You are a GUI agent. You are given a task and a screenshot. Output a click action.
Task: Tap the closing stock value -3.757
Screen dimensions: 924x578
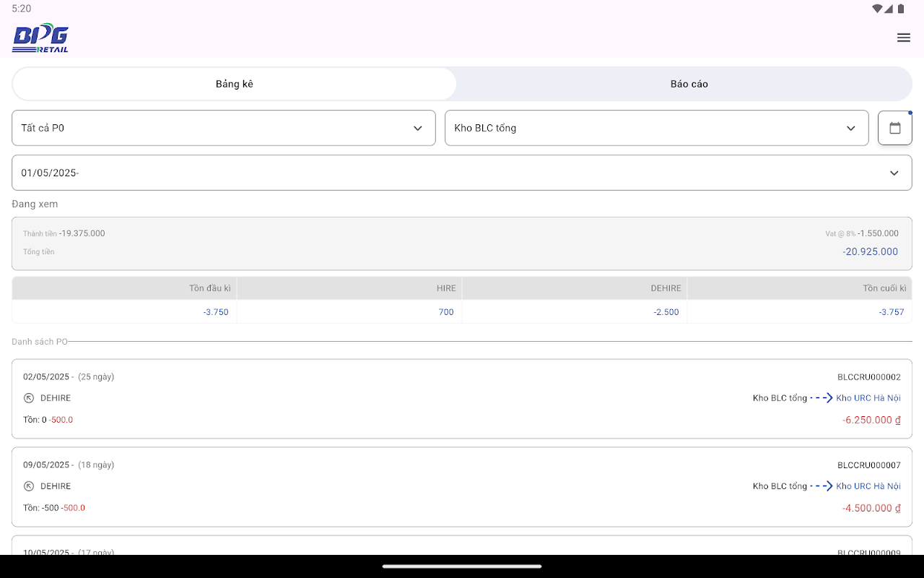892,312
